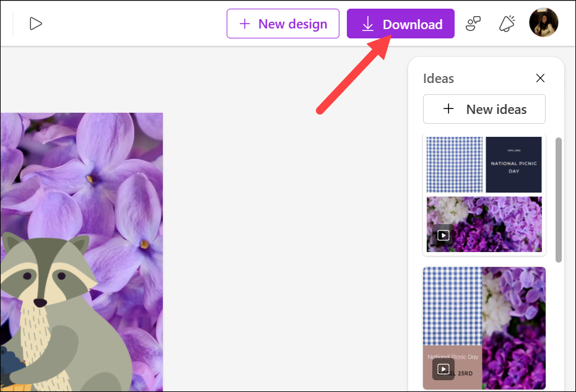576x392 pixels.
Task: Click the plus icon in New design
Action: coord(245,24)
